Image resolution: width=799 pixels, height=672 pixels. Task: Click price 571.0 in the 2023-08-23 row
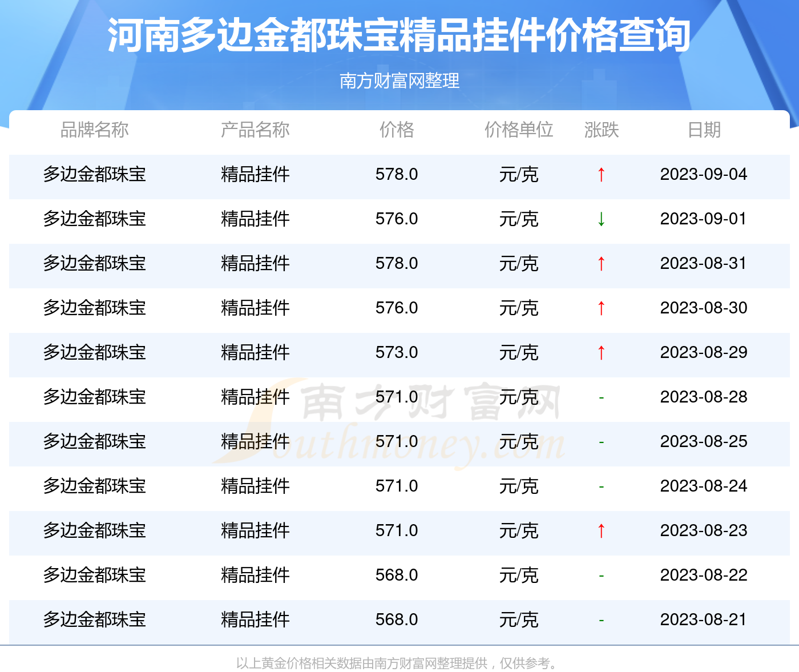pos(397,530)
